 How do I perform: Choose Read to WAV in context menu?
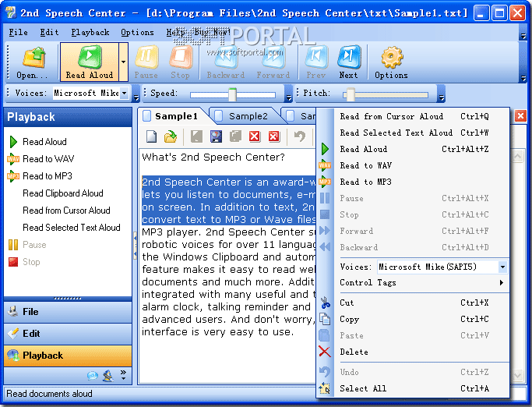(x=413, y=165)
